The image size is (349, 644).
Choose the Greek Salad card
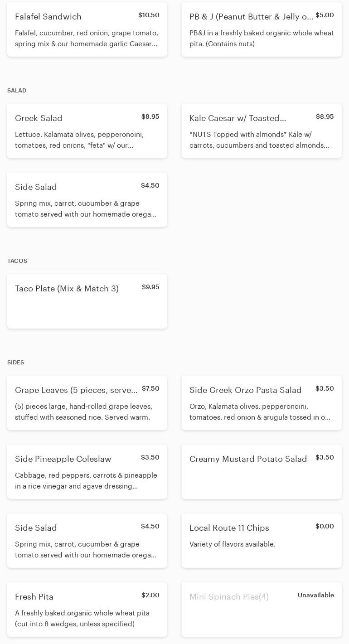(87, 131)
